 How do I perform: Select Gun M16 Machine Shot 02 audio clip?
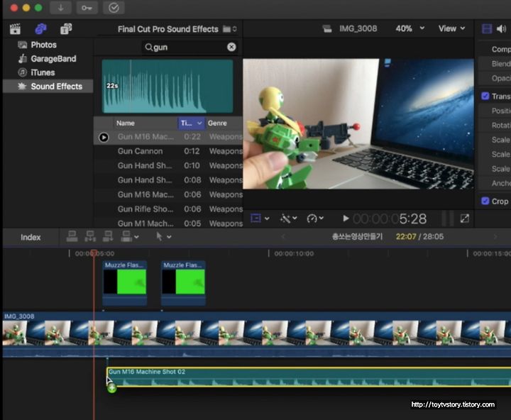[309, 377]
